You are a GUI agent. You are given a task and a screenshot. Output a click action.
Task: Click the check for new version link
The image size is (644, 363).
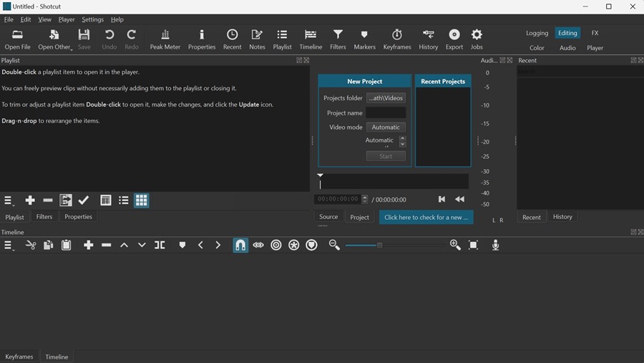426,217
